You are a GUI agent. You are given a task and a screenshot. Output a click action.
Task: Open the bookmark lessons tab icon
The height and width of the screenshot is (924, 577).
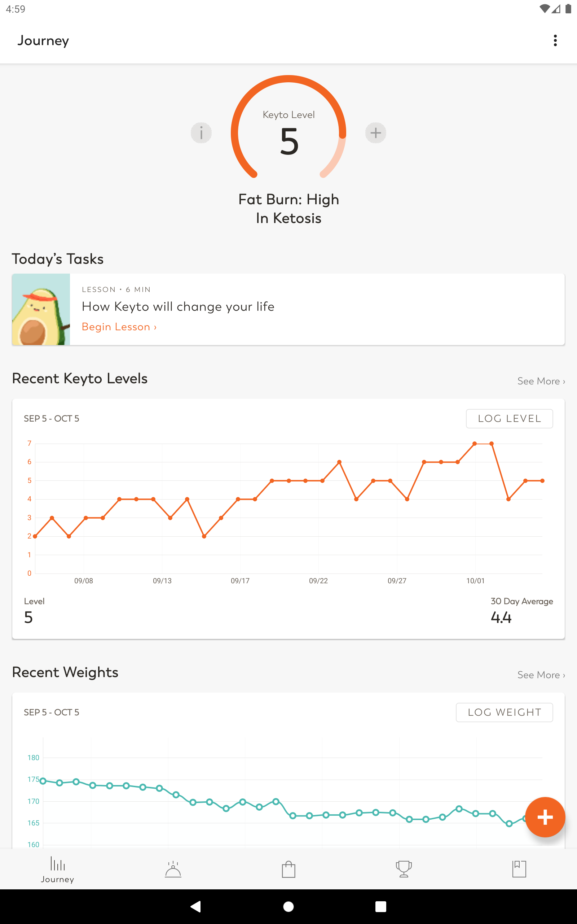(519, 869)
